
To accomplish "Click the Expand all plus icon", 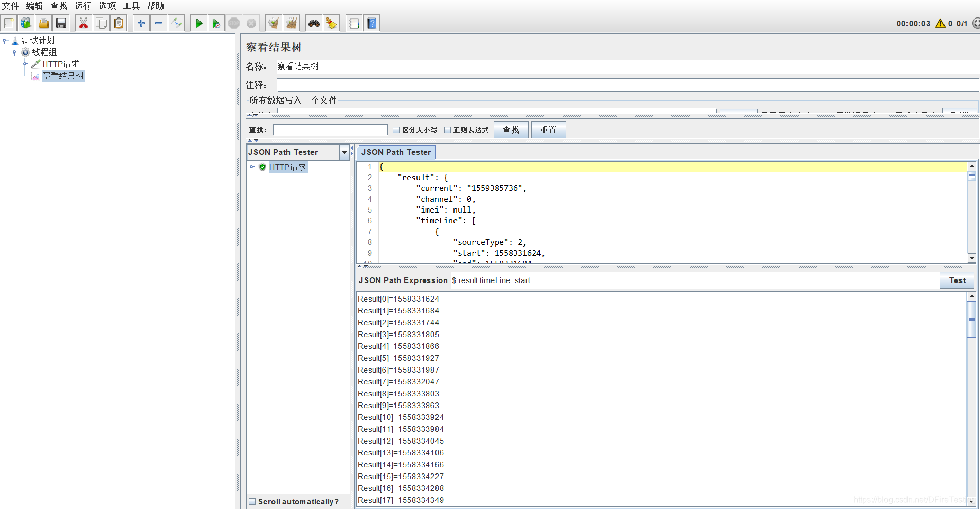I will pos(141,23).
